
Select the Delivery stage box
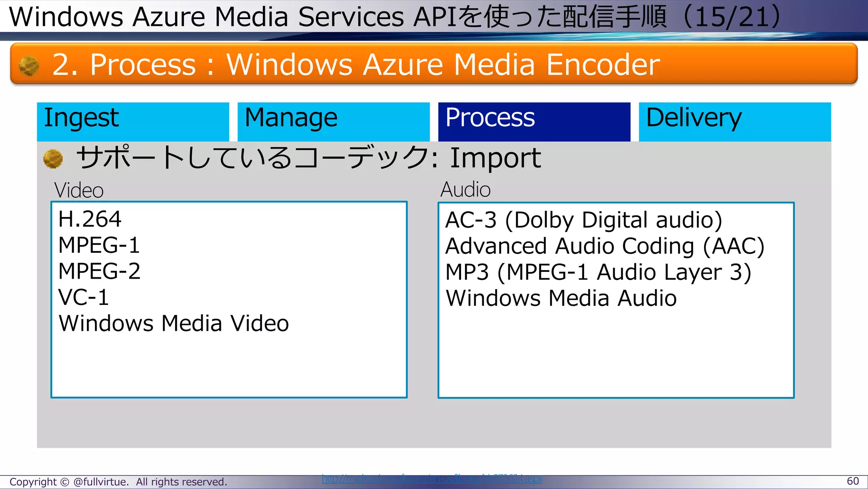point(735,122)
